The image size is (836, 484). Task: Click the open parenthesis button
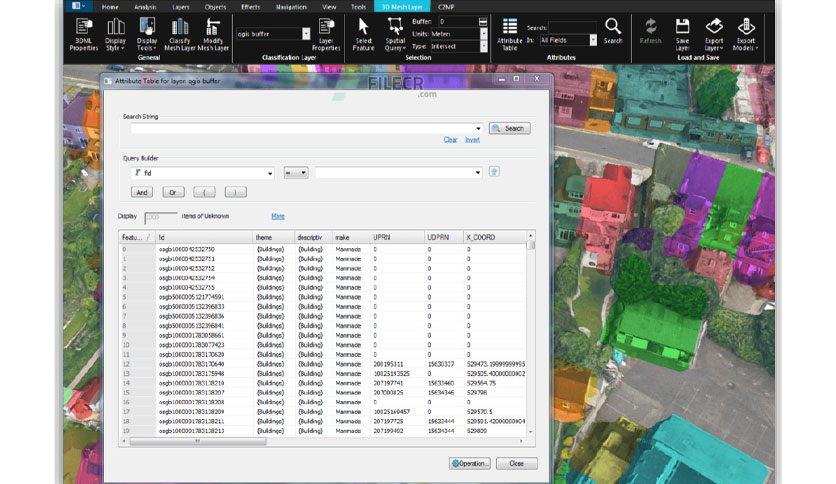click(x=204, y=192)
